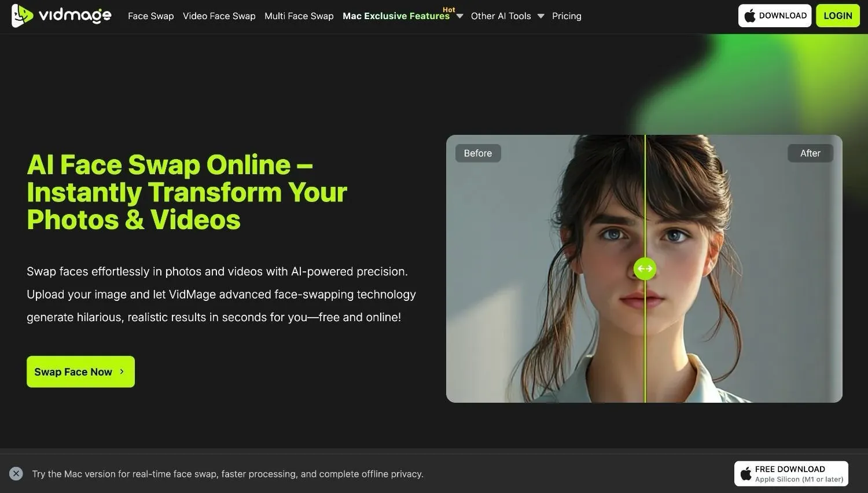Expand the Mac Exclusive Features dropdown arrow

click(x=459, y=16)
